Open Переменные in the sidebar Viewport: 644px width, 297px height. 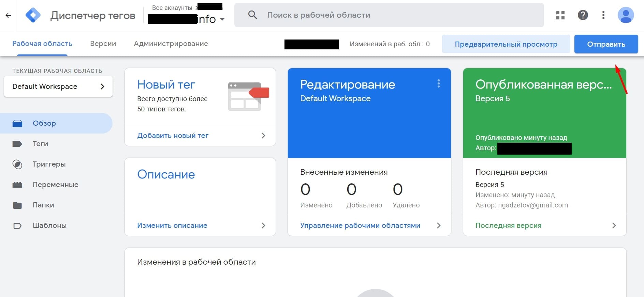(56, 185)
